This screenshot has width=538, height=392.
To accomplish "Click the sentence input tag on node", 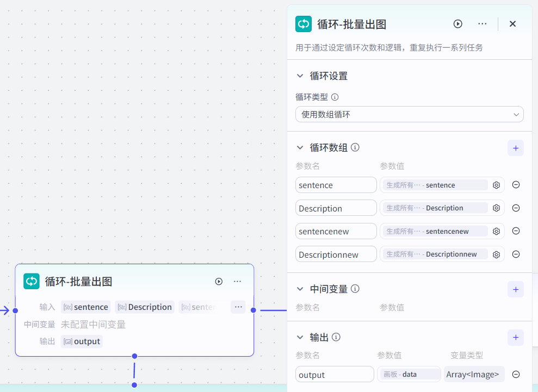I will (86, 307).
